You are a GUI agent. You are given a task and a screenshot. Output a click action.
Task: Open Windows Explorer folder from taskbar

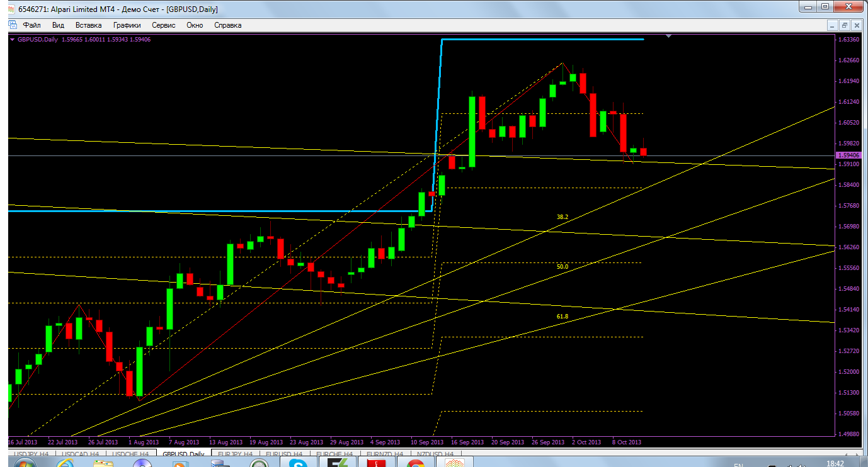(x=103, y=463)
